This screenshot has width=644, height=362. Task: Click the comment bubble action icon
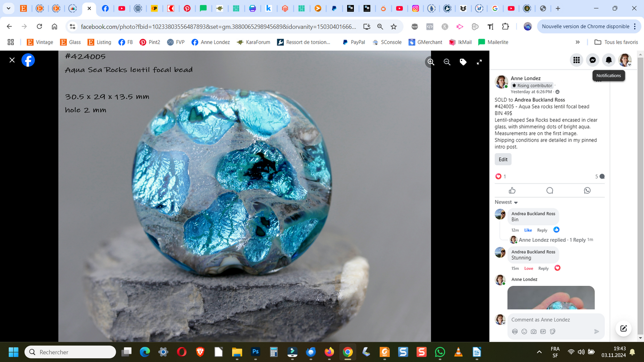[x=550, y=191]
